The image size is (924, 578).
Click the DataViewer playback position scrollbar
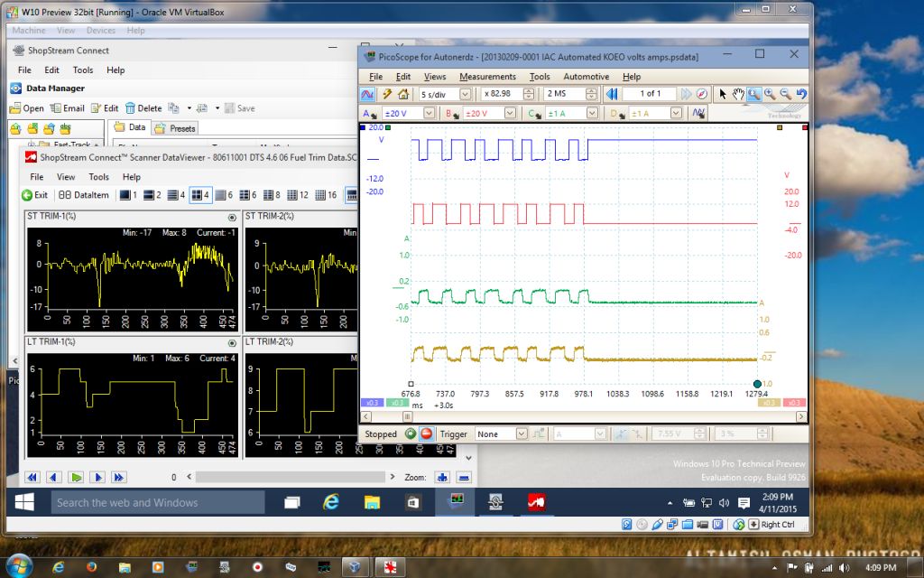tap(291, 477)
